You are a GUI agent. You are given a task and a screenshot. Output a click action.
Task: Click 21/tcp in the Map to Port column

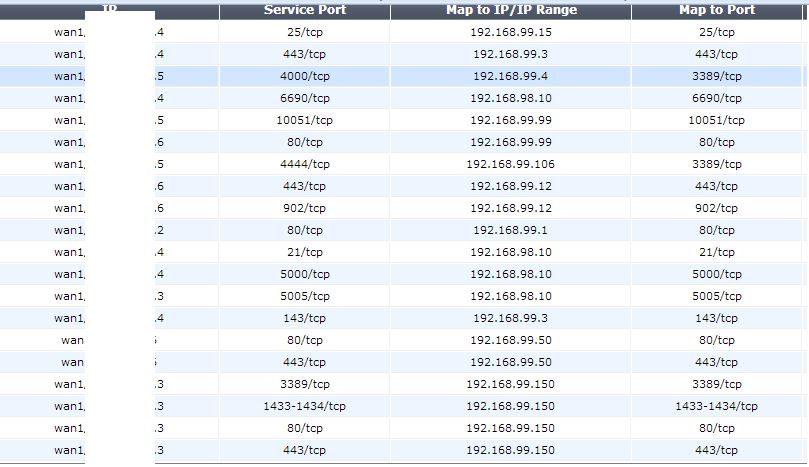[x=717, y=252]
